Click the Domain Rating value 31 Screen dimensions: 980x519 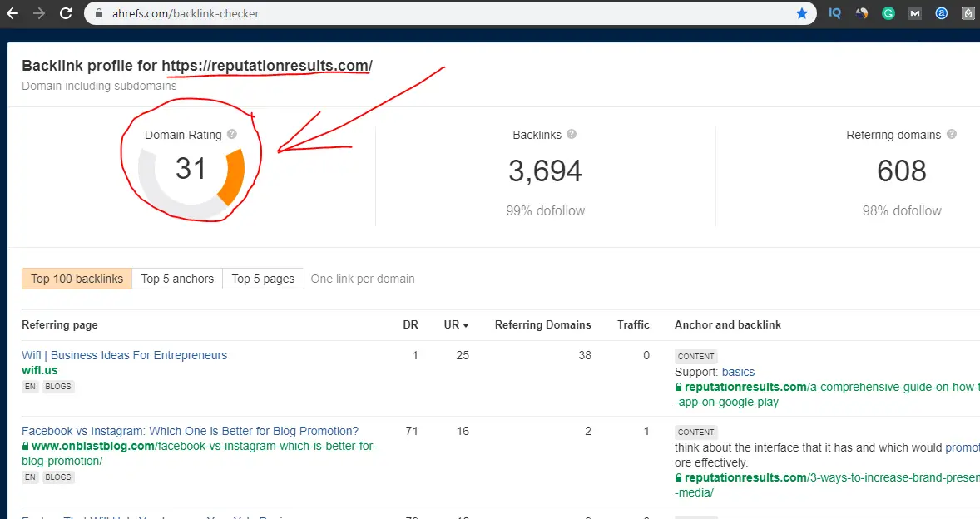(191, 169)
